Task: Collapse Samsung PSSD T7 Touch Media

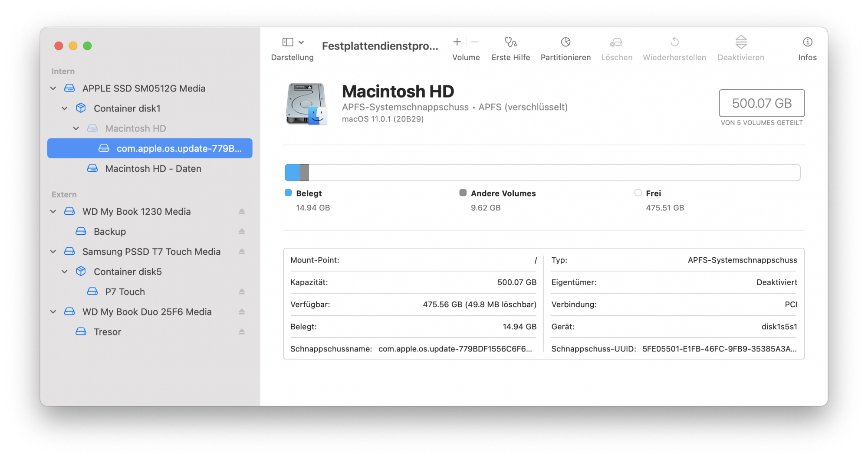Action: coord(53,252)
